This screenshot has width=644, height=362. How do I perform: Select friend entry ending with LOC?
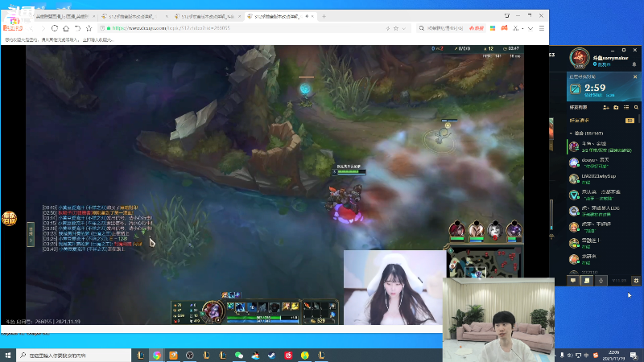tap(603, 211)
